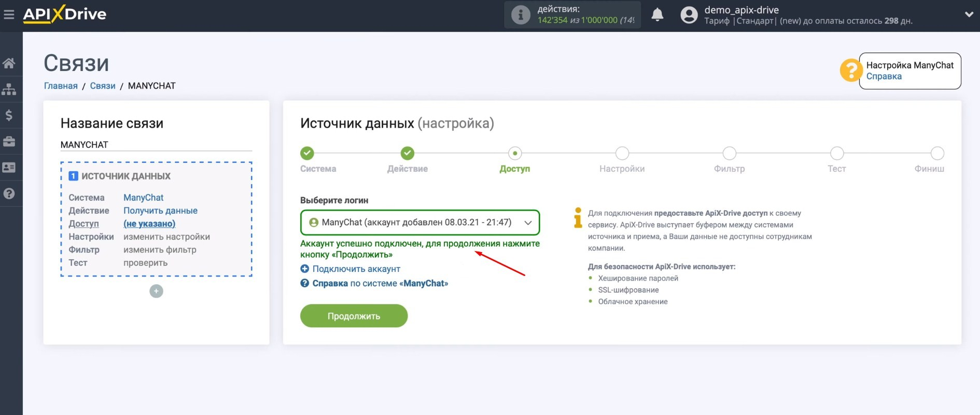980x415 pixels.
Task: Open the hamburger menu
Action: pyautogui.click(x=9, y=15)
